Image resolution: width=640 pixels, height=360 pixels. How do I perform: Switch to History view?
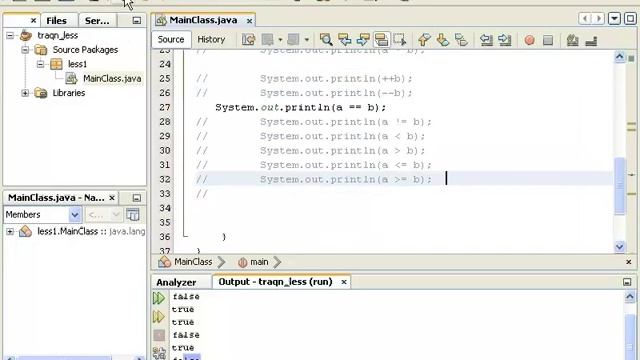(211, 40)
